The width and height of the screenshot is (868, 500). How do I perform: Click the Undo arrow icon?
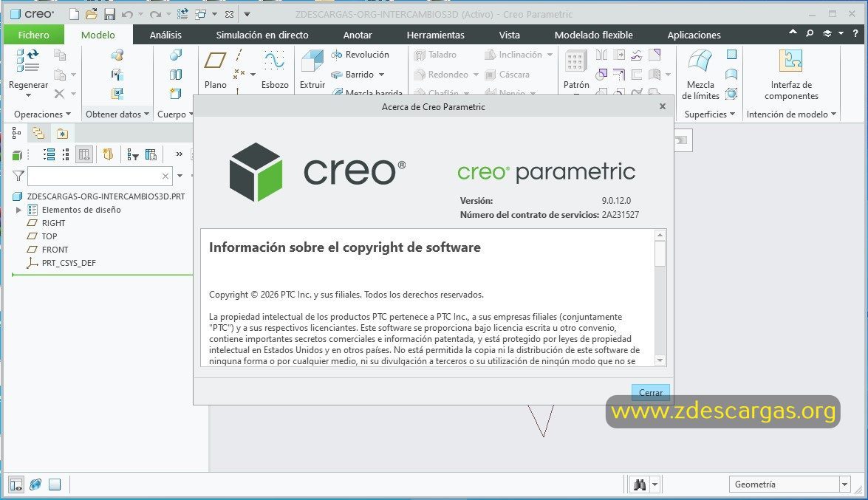click(x=127, y=14)
